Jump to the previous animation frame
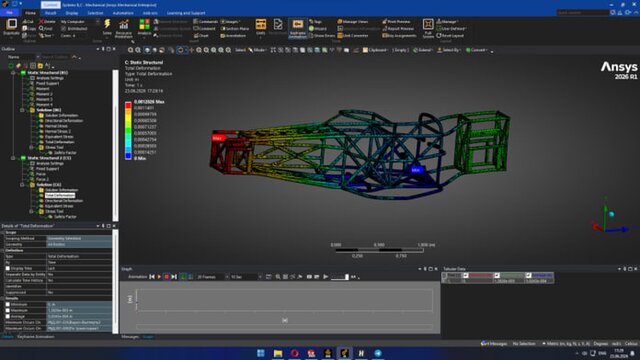The width and height of the screenshot is (640, 360). (152, 277)
